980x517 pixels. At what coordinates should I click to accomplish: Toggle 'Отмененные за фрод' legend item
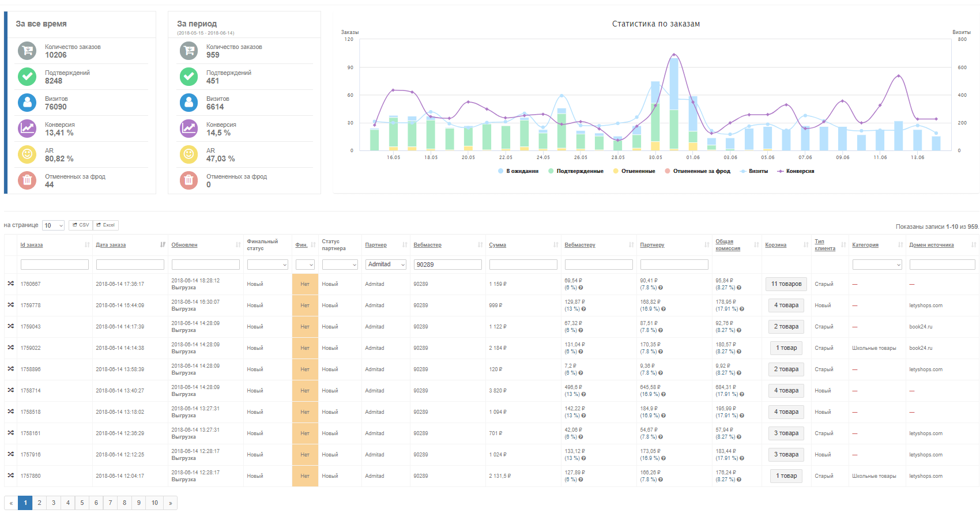698,171
